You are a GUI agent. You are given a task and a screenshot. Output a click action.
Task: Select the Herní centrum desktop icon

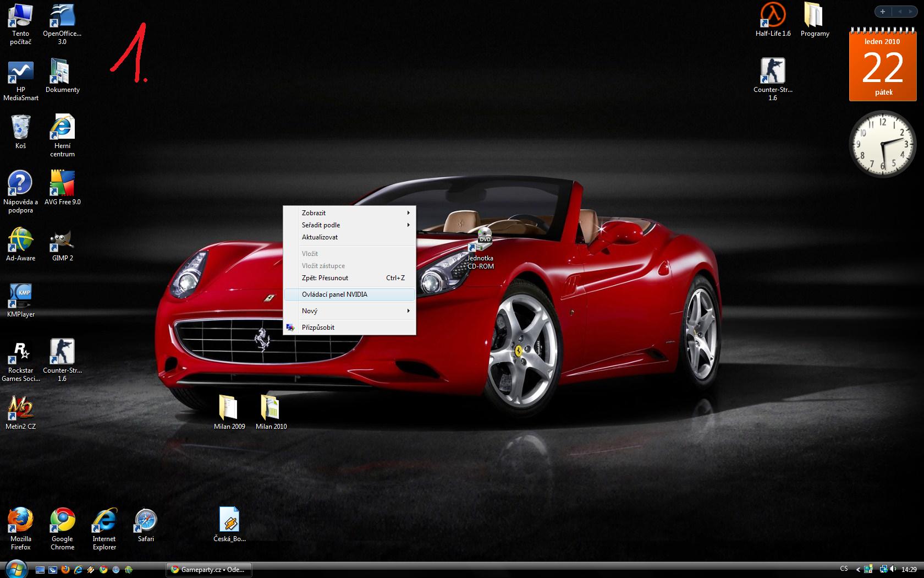pos(62,136)
